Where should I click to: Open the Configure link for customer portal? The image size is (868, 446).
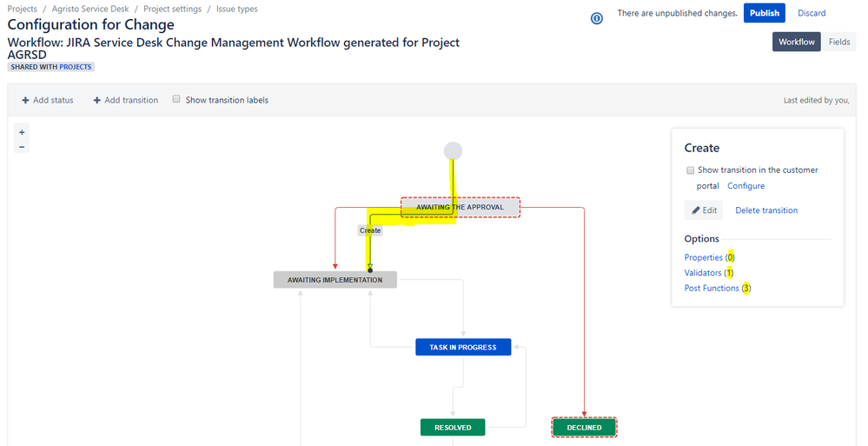coord(745,185)
